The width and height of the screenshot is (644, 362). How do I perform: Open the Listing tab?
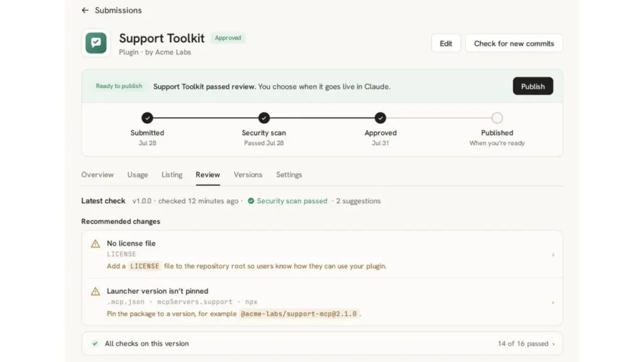[172, 174]
